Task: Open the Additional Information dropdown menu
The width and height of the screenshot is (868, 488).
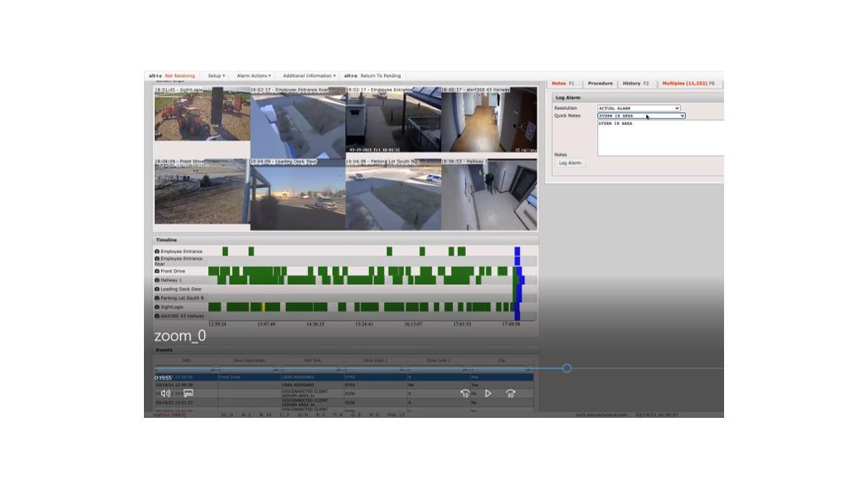Action: (310, 76)
